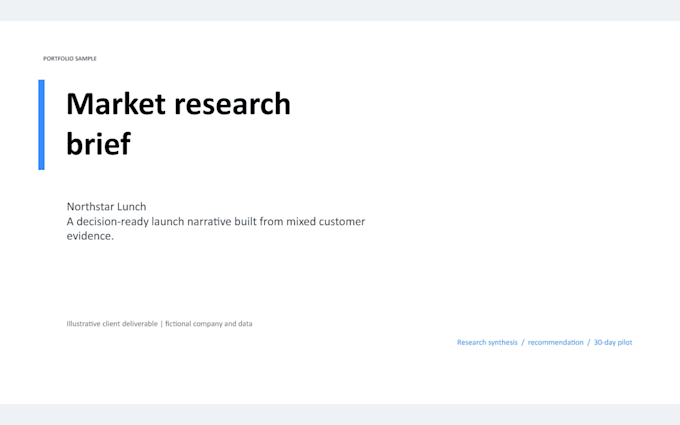Viewport: 680px width, 425px height.
Task: Click the word Market in the title
Action: coord(116,104)
